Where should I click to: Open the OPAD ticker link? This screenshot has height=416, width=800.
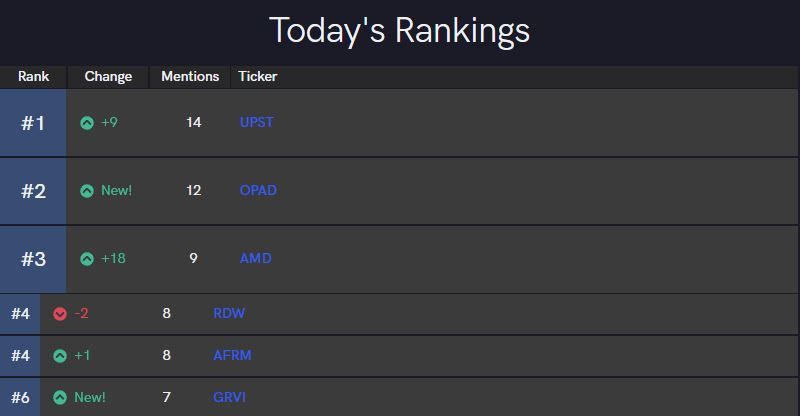coord(258,190)
